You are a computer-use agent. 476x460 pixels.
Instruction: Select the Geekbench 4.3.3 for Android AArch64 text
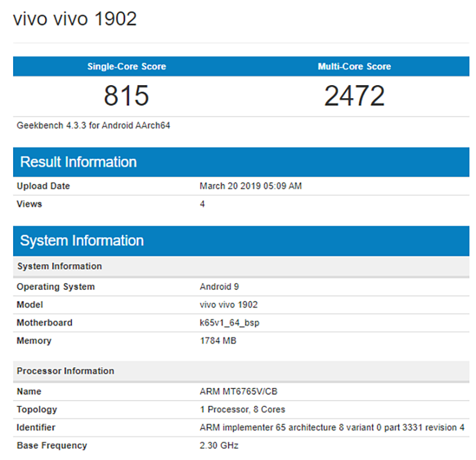(93, 126)
